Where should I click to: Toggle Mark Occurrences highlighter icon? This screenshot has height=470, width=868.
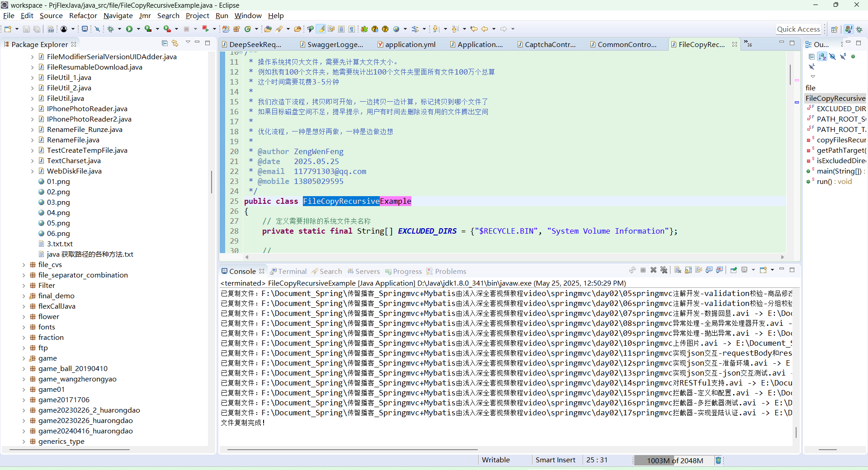(x=321, y=29)
